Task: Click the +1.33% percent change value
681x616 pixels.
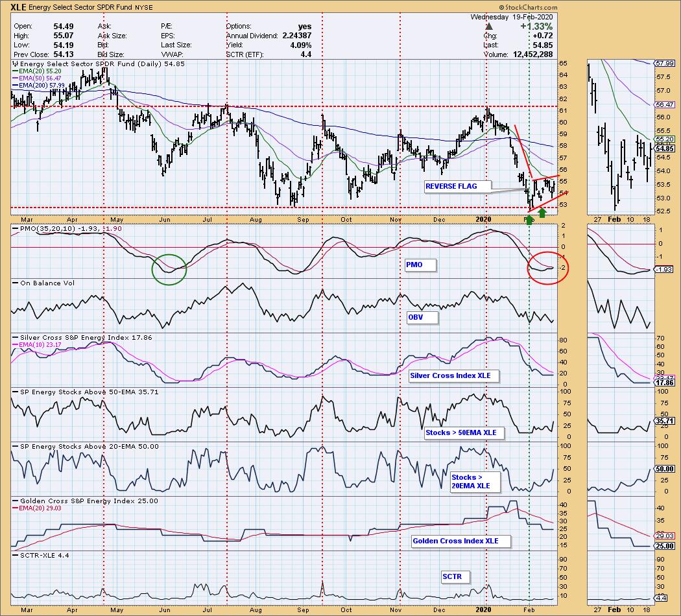Action: pos(537,27)
